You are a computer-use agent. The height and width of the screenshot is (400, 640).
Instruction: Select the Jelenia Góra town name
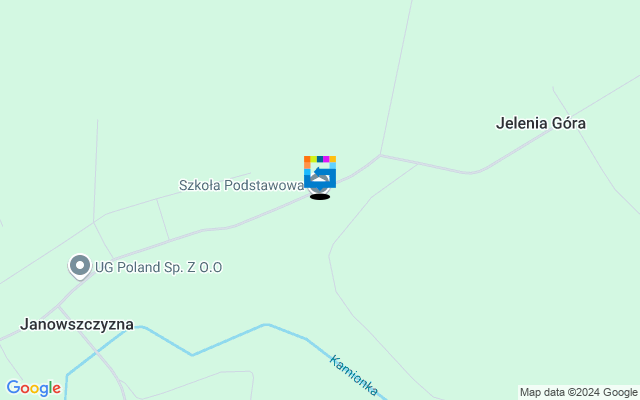(541, 123)
